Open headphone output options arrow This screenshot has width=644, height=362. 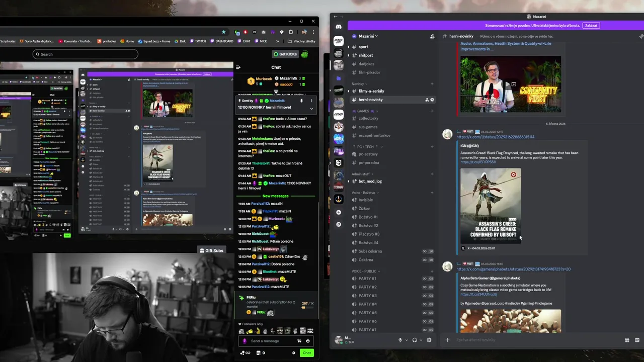click(x=421, y=340)
